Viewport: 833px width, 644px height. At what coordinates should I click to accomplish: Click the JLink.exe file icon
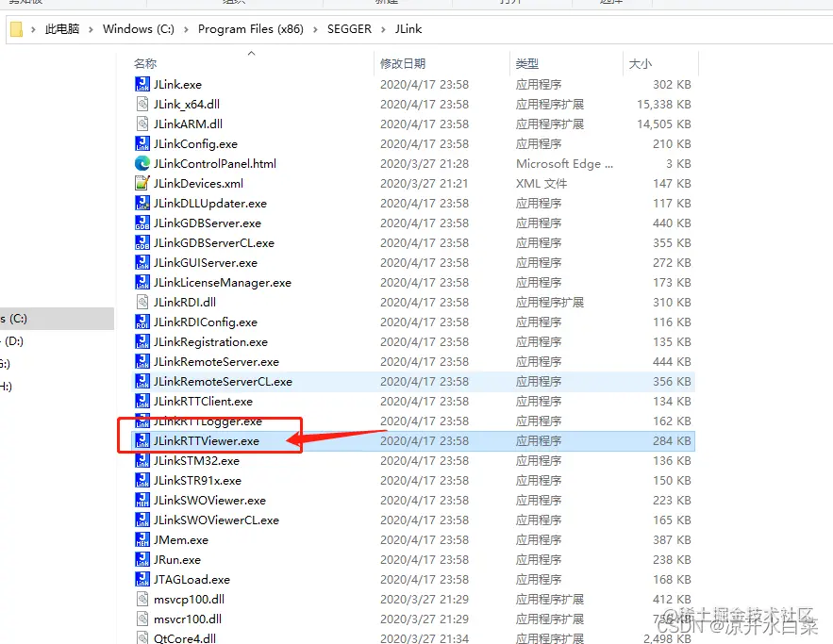[142, 85]
